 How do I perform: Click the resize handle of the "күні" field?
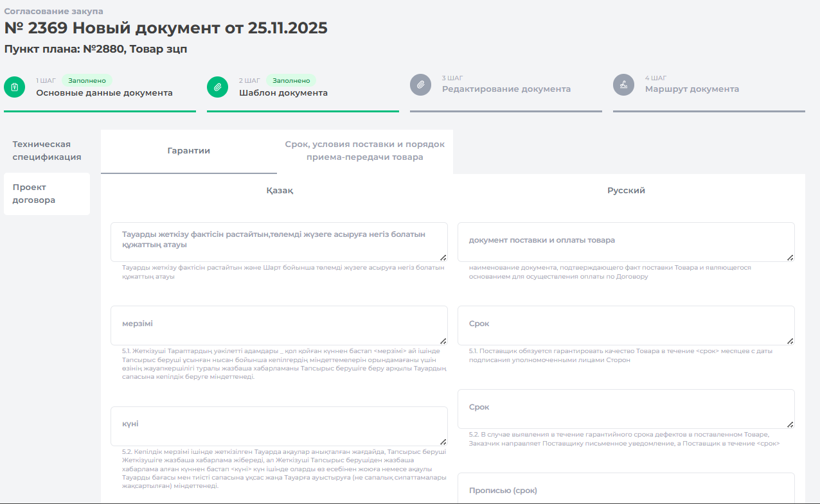[x=443, y=442]
